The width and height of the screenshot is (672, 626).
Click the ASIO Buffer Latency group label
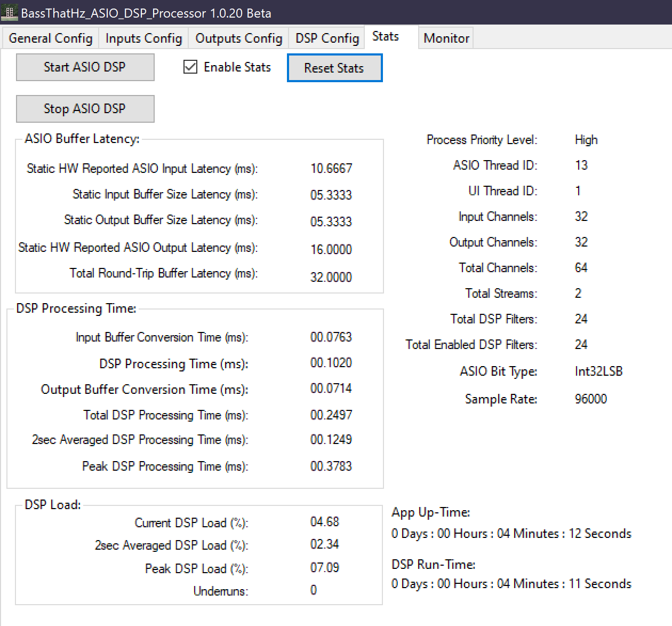tap(82, 139)
